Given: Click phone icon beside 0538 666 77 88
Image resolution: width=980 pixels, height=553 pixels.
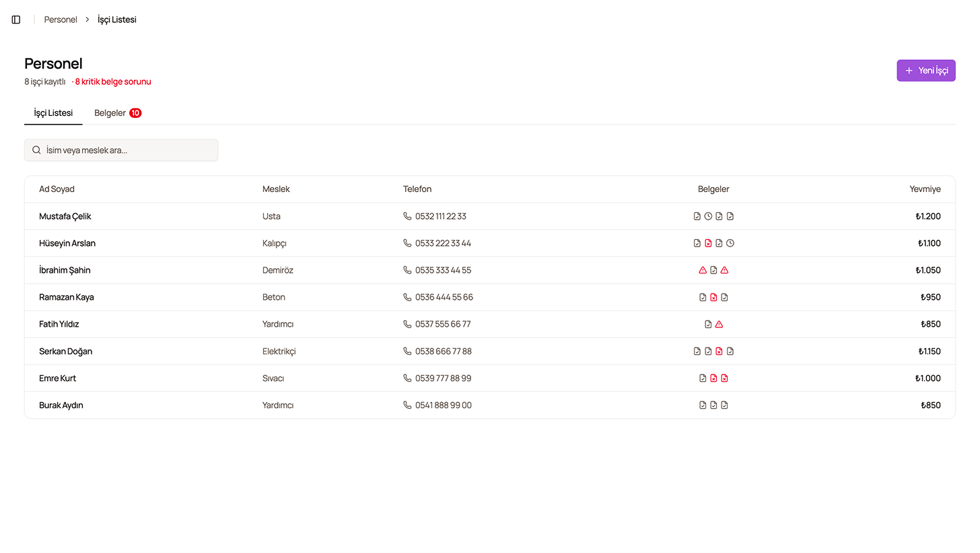Looking at the screenshot, I should (x=407, y=351).
